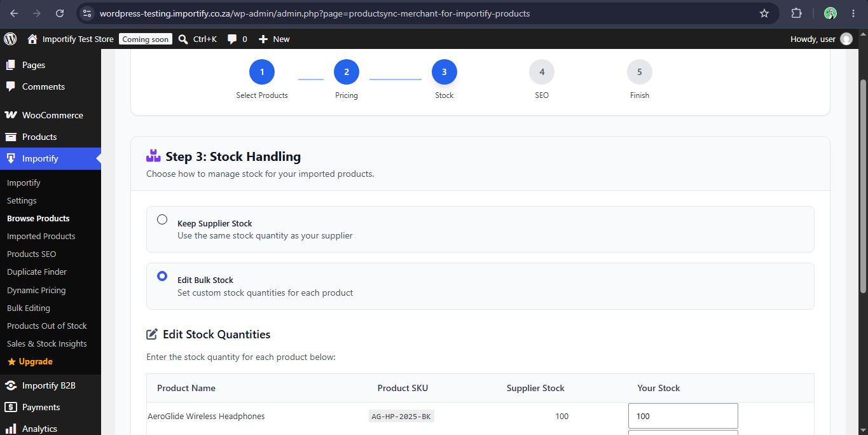The height and width of the screenshot is (435, 868).
Task: Click the Upgrade link in sidebar
Action: [x=36, y=361]
